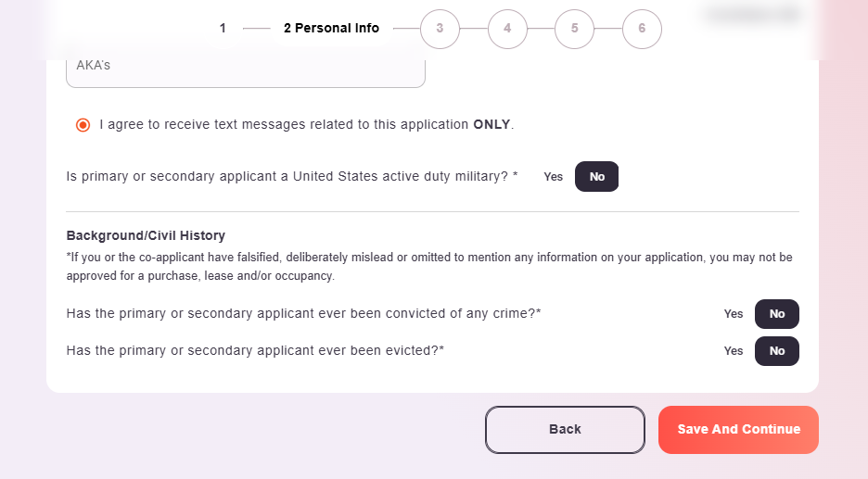Click the Background/Civil History heading
This screenshot has width=868, height=479.
[x=146, y=236]
